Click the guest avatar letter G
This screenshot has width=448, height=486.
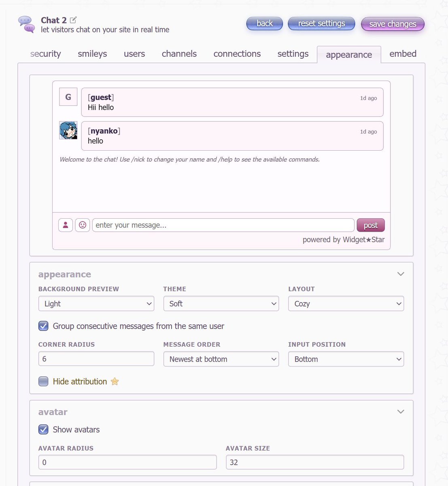point(68,97)
